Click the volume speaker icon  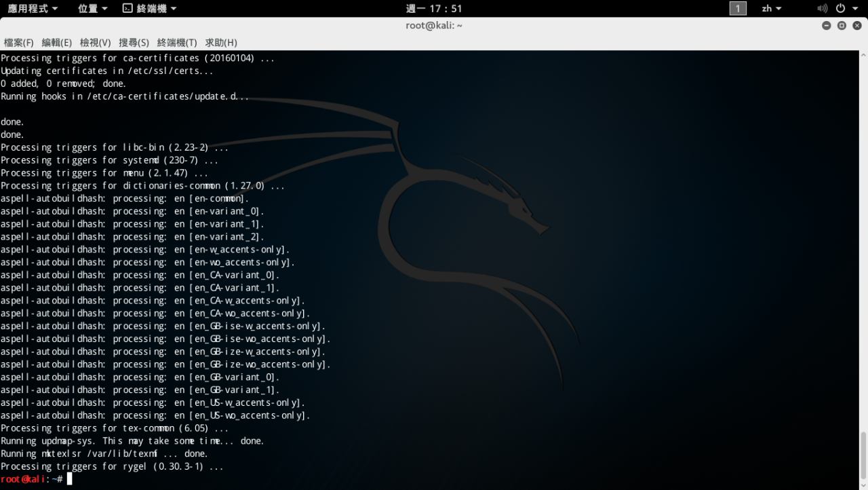[x=822, y=8]
